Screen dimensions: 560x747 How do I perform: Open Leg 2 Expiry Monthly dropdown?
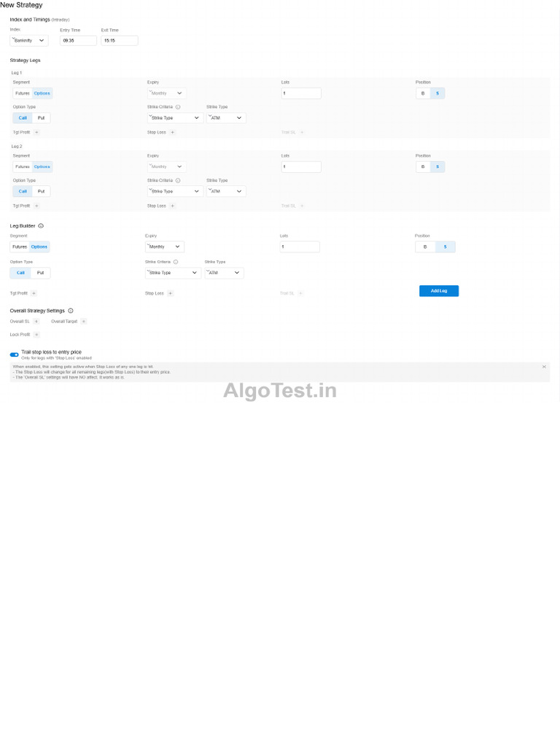click(167, 167)
